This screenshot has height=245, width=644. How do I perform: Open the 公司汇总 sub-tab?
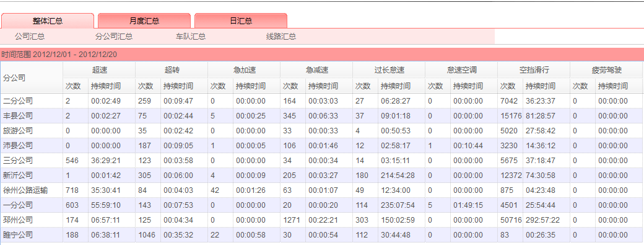pos(30,37)
